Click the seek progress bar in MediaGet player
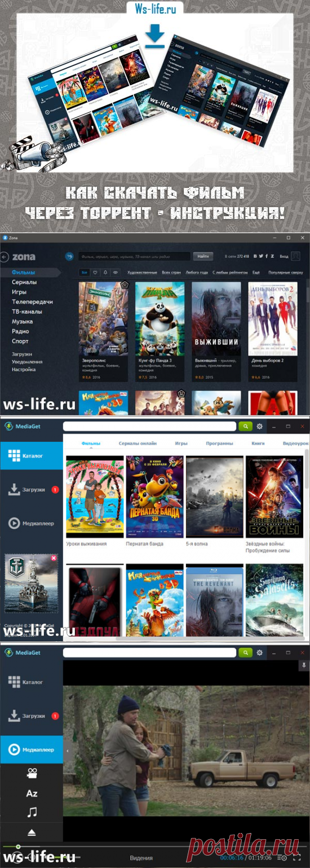 point(155,847)
